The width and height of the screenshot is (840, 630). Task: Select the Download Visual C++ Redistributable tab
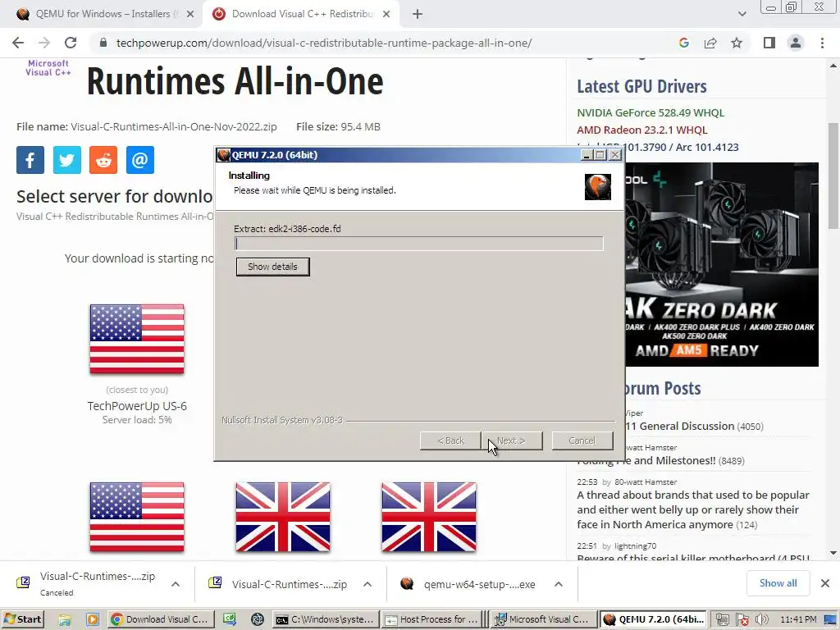302,14
